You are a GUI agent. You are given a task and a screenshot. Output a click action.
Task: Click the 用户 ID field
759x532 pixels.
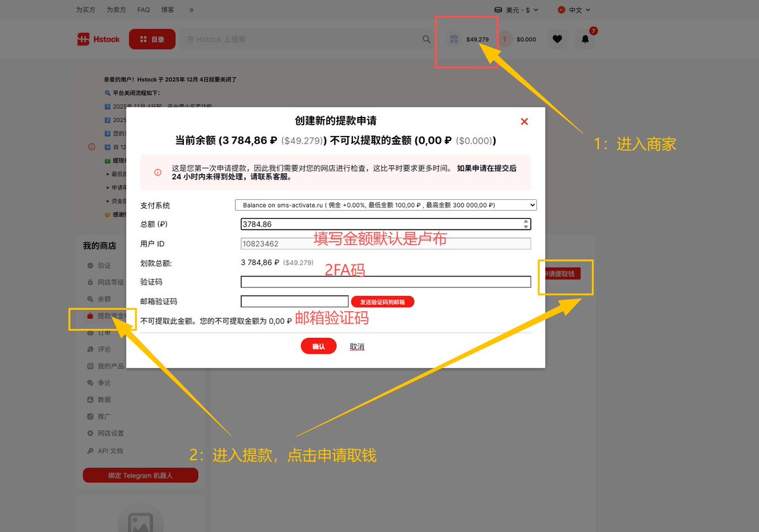pos(386,244)
